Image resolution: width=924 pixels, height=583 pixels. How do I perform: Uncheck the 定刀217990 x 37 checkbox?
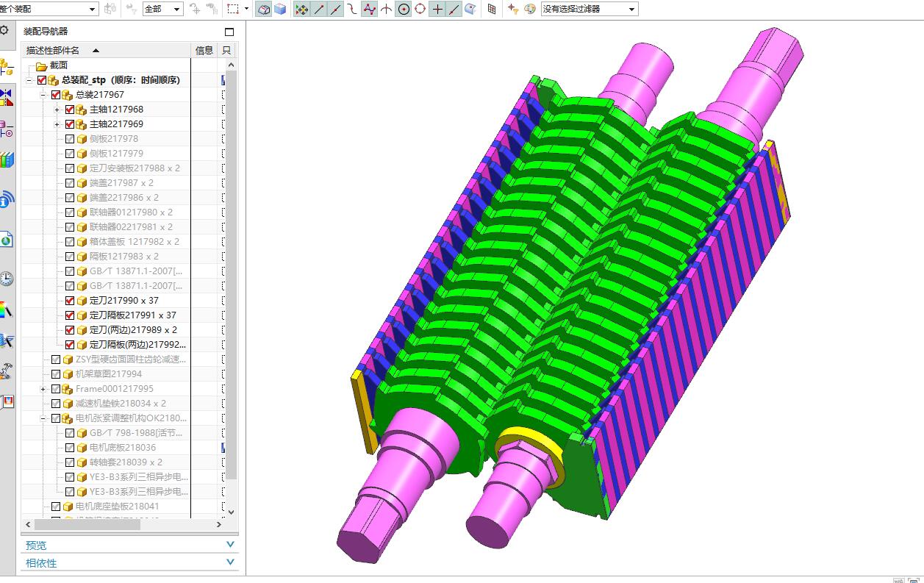click(x=70, y=301)
